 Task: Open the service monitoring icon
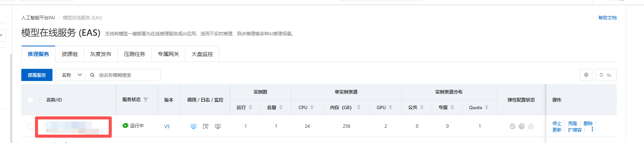coord(218,126)
